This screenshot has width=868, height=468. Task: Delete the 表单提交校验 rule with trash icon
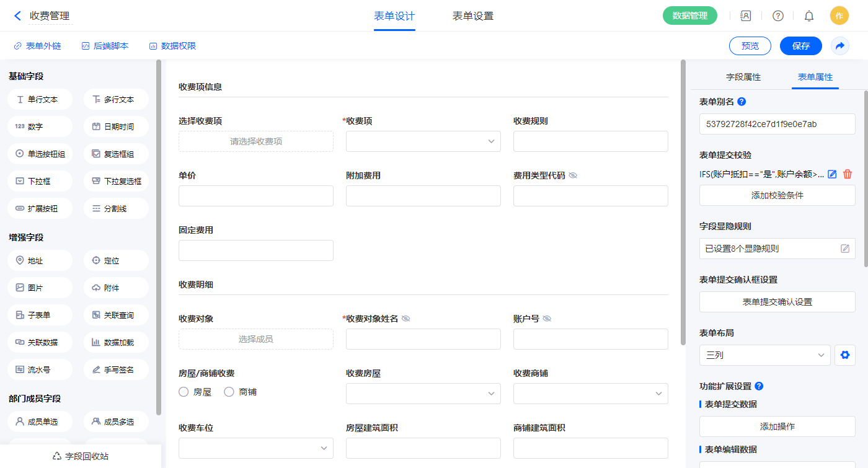pyautogui.click(x=848, y=174)
